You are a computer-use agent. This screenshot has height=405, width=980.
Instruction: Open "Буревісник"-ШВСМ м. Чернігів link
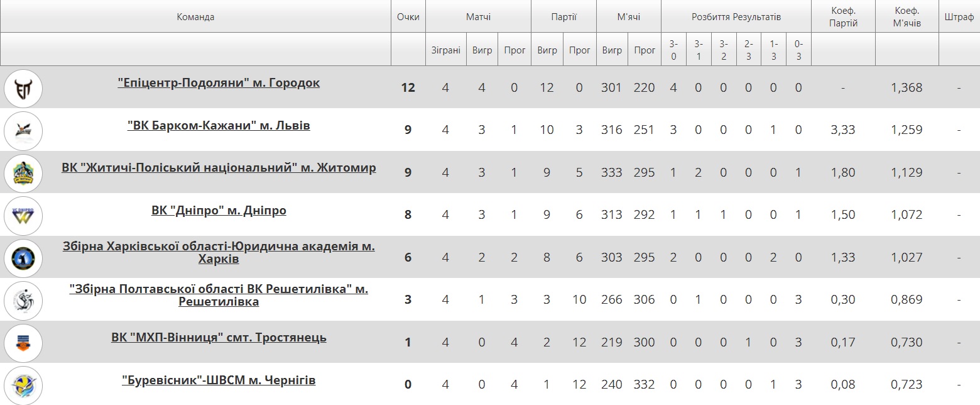click(219, 380)
